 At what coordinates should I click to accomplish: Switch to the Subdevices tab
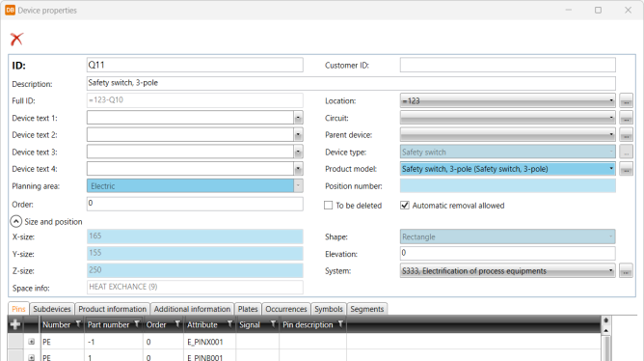pos(52,309)
